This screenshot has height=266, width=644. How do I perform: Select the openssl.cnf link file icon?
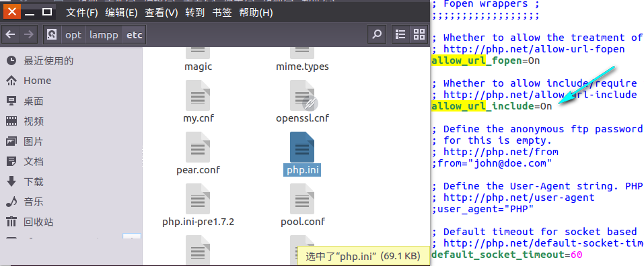pos(302,95)
